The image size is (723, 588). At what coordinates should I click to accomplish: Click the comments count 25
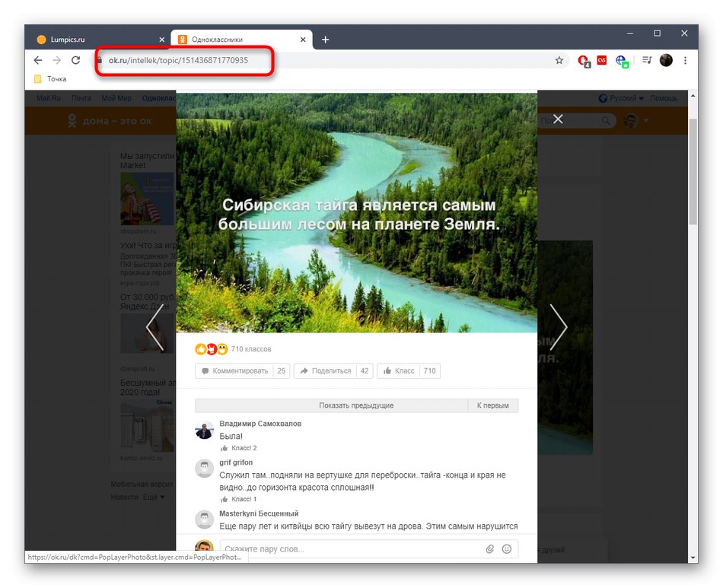[282, 371]
